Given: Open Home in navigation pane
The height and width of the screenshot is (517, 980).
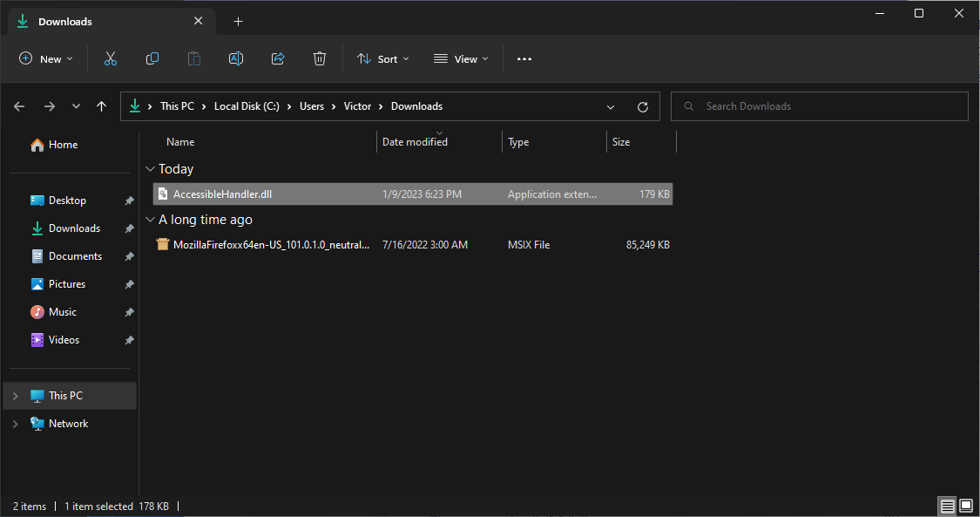Looking at the screenshot, I should click(54, 145).
